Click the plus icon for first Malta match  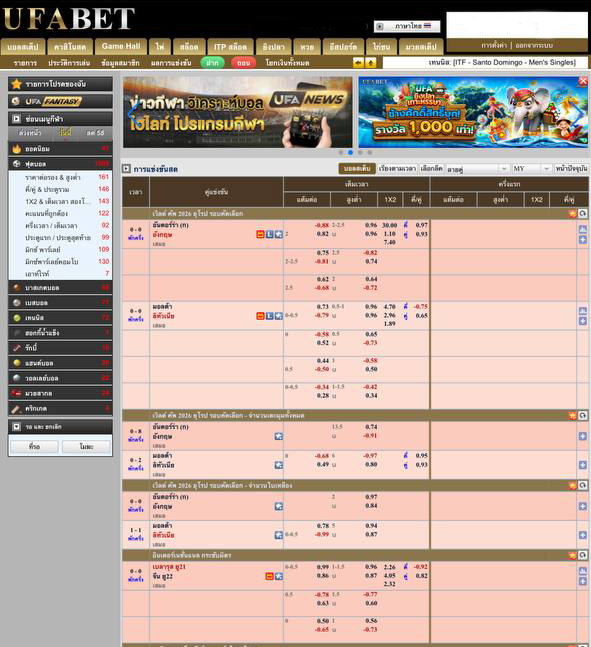click(x=582, y=321)
